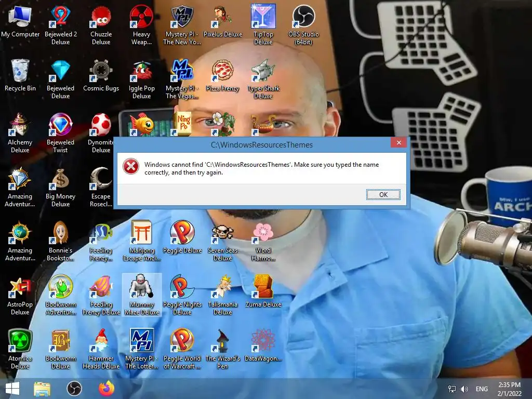Screen dimensions: 532x399
Task: Select Mystery PI The Lottery shortcut
Action: (x=141, y=349)
